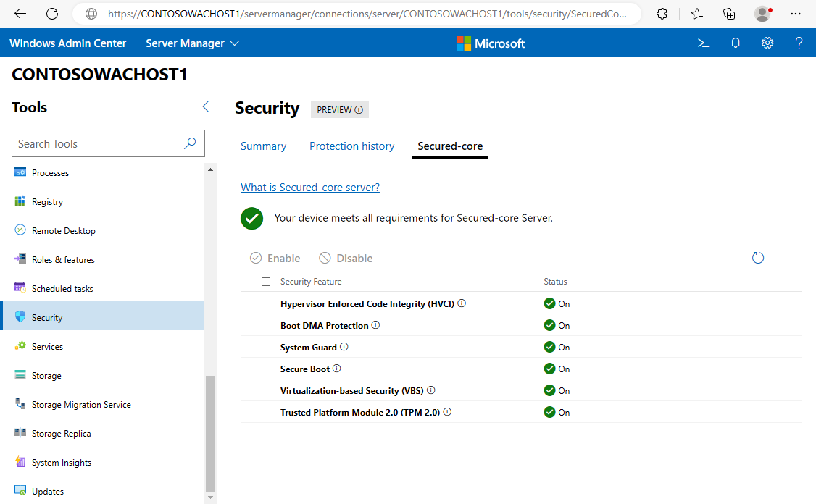Open PowerShell from the header icon
Viewport: 816px width, 504px height.
[703, 43]
